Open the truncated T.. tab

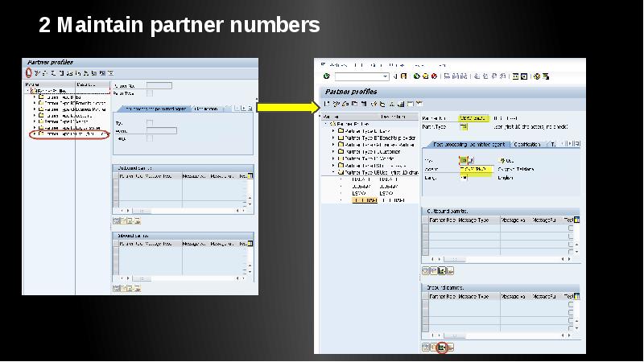553,145
